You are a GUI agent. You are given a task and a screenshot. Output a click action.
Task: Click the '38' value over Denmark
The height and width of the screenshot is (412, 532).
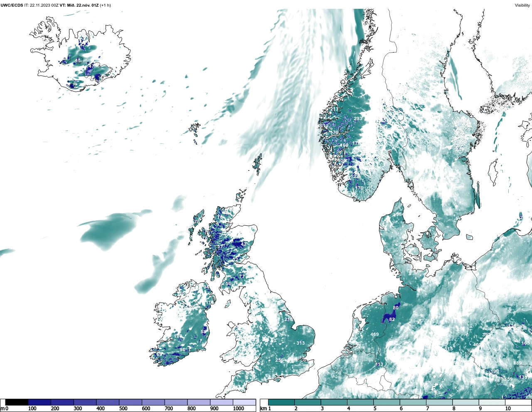point(399,215)
